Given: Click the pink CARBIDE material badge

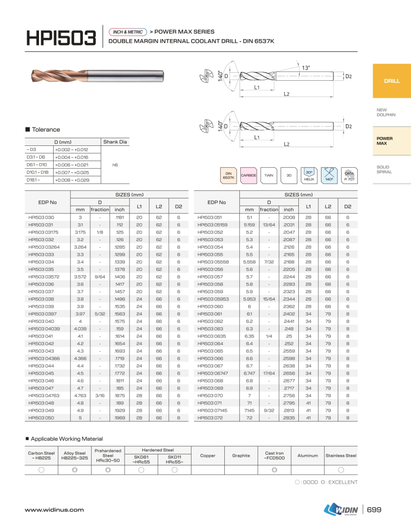Looking at the screenshot, I should click(249, 175).
